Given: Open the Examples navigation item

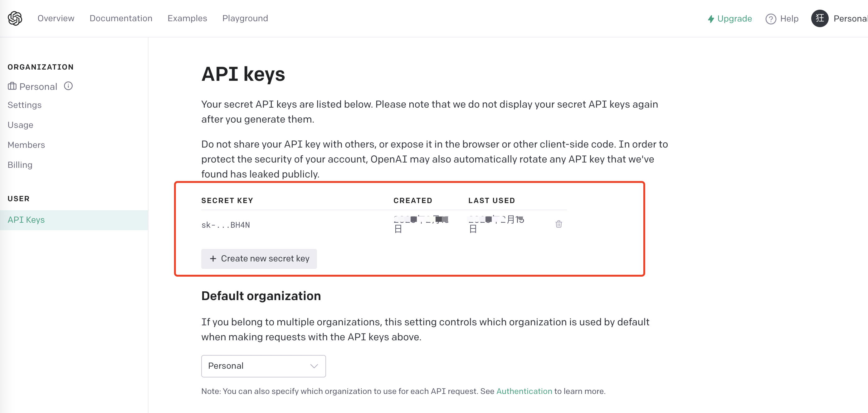Looking at the screenshot, I should pyautogui.click(x=187, y=18).
